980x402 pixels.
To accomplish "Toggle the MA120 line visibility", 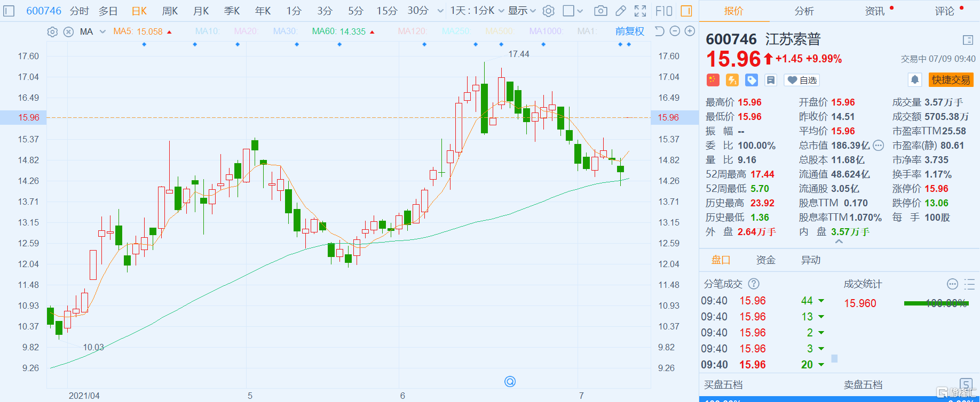I will point(413,31).
